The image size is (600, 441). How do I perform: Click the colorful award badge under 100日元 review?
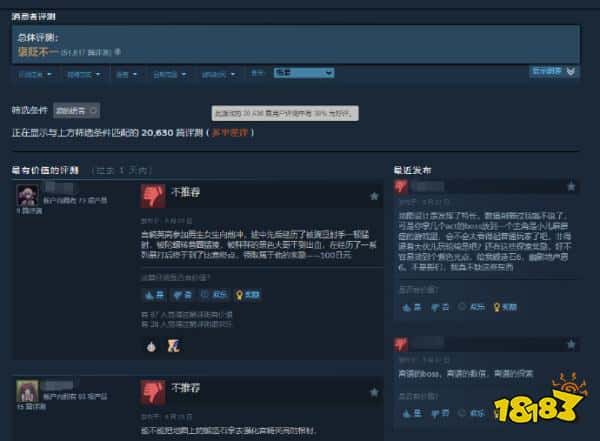click(173, 346)
